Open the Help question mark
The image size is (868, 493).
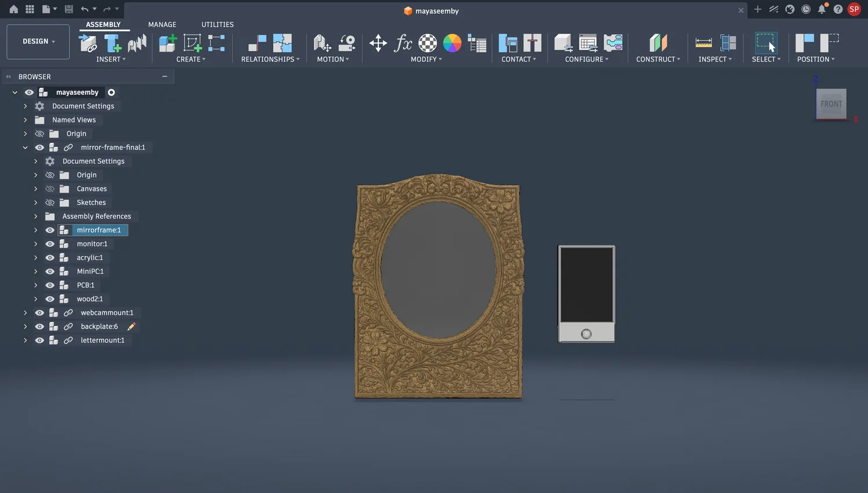838,9
